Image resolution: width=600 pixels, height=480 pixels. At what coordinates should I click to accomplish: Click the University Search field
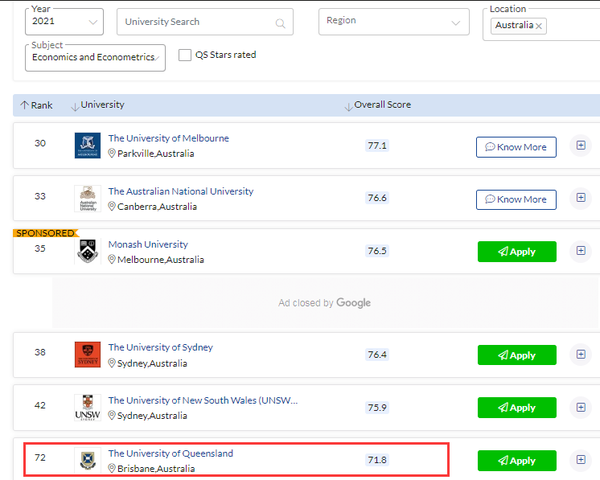click(205, 22)
